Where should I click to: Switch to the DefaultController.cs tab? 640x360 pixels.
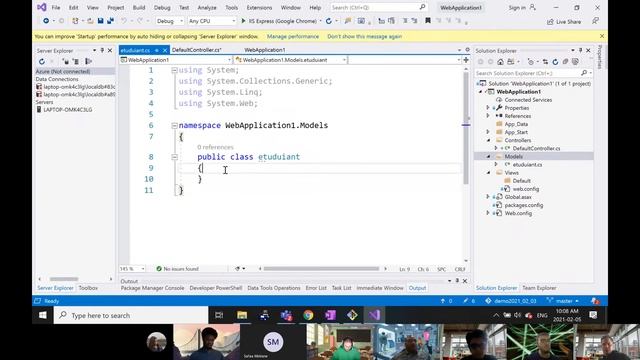pos(197,50)
